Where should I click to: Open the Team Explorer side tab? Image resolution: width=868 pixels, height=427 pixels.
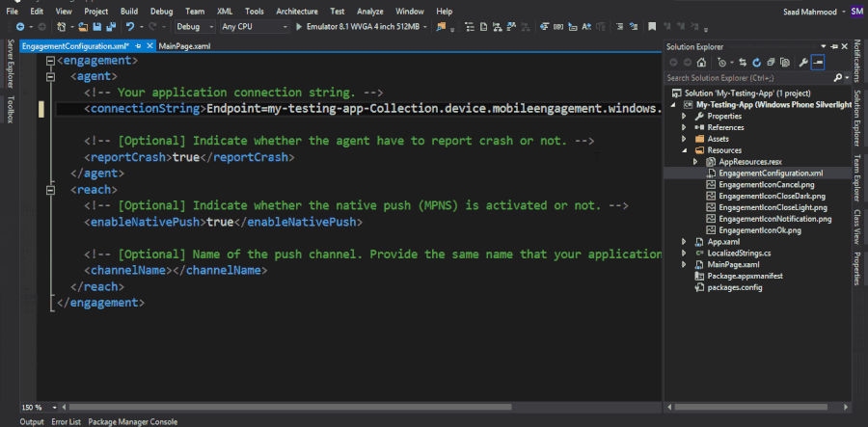[857, 177]
